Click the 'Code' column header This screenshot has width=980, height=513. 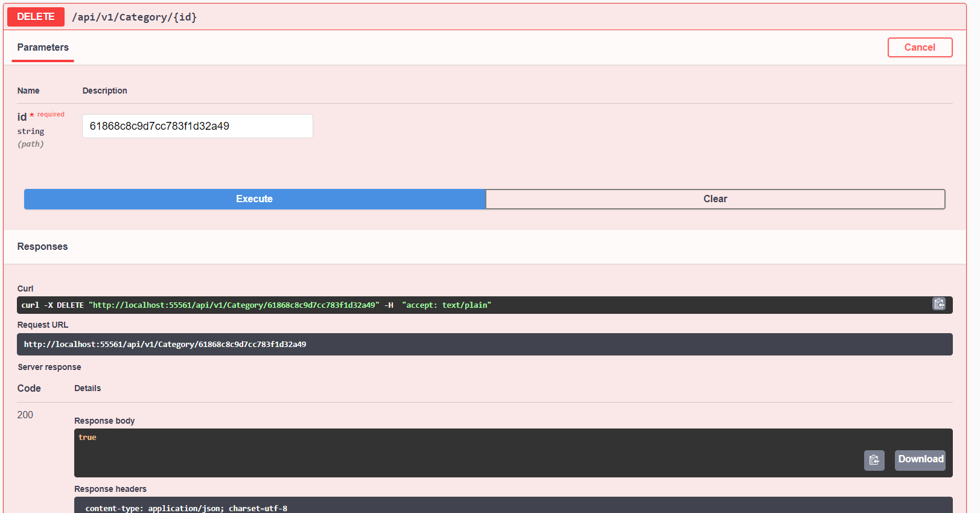(x=29, y=389)
